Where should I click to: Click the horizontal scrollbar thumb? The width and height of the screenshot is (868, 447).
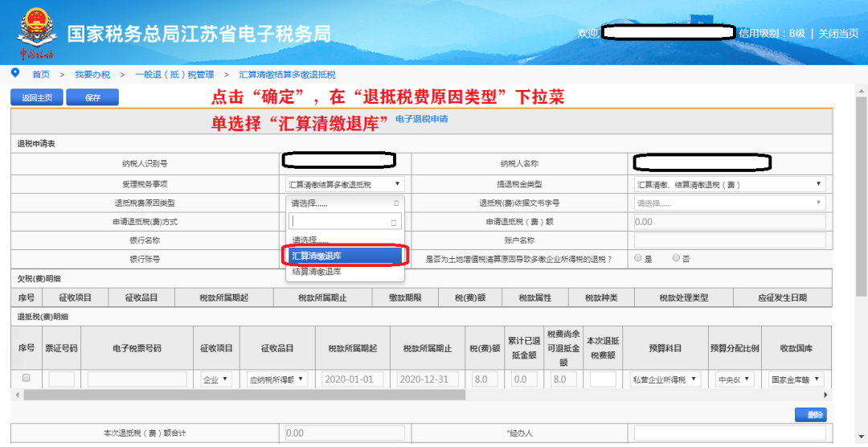[244, 395]
